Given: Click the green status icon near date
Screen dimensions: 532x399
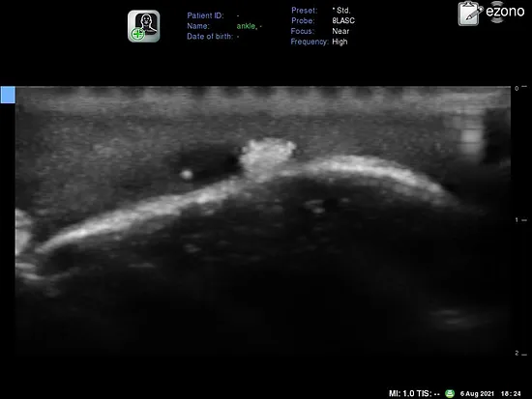Looking at the screenshot, I should tap(450, 393).
